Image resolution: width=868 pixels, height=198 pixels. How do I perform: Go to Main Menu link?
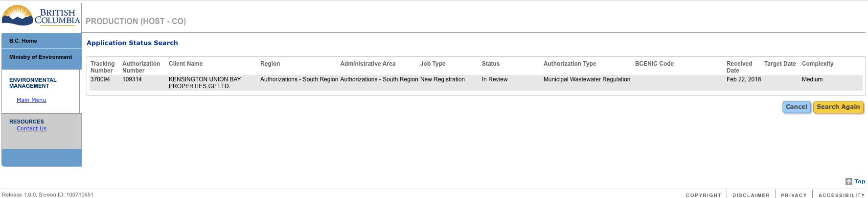pyautogui.click(x=31, y=100)
